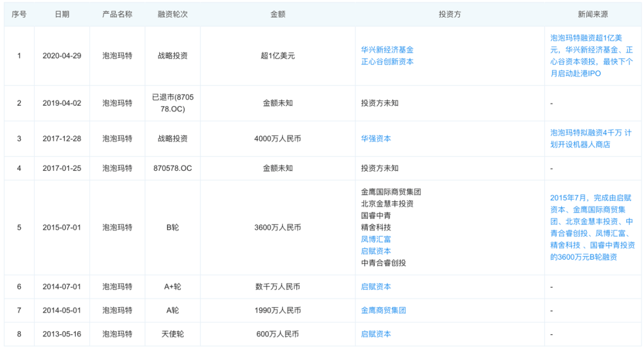644x348 pixels.
Task: Select the 已退市(870578.OC) cell
Action: [x=172, y=102]
